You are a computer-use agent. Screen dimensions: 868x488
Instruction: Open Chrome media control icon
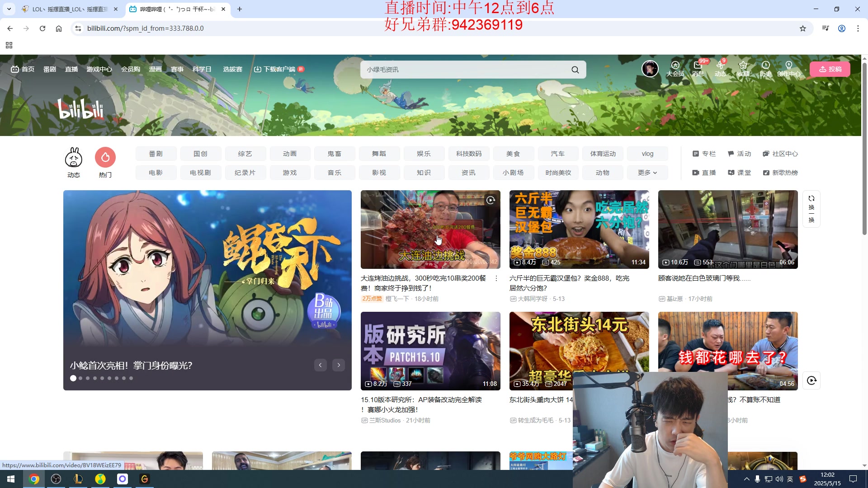[x=826, y=28]
